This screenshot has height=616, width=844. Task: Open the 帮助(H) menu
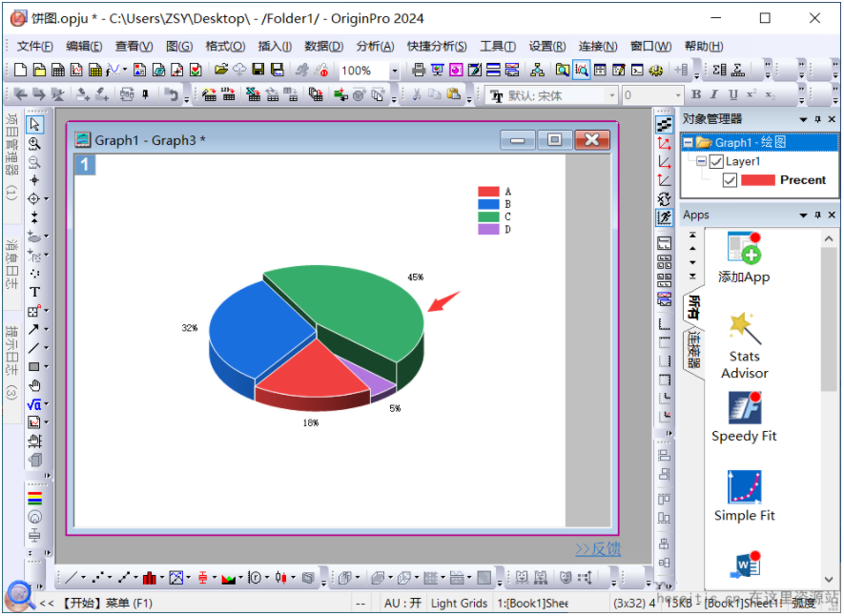click(704, 47)
